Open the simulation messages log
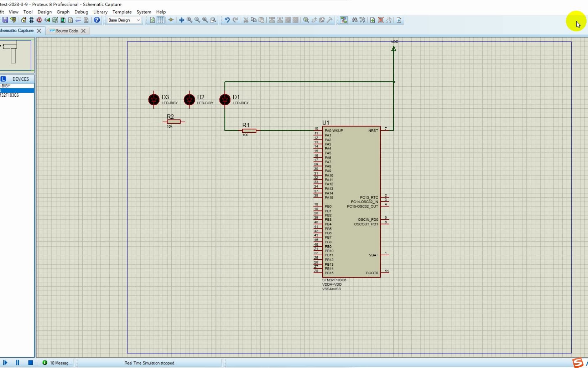Screen dimensions: 588x368 57,363
